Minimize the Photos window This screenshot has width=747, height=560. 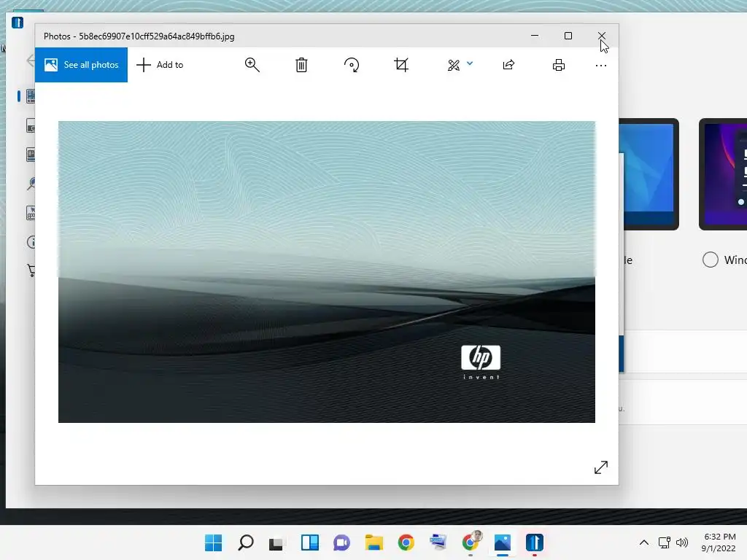coord(535,36)
